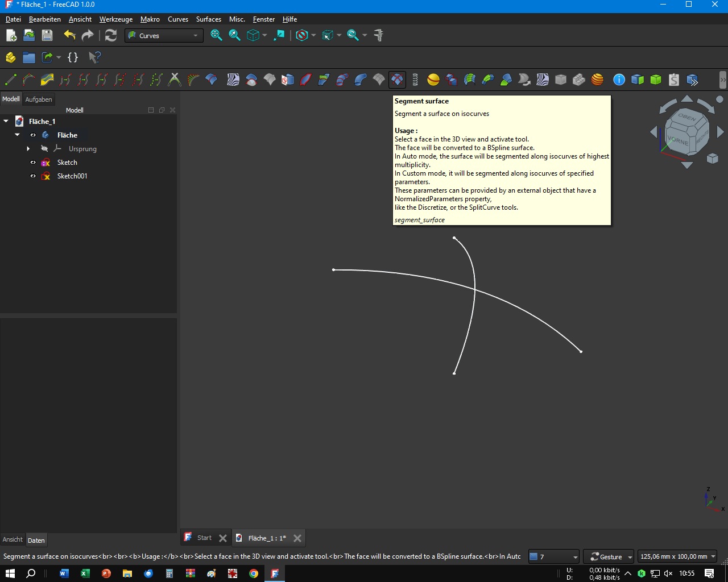Screen dimensions: 728x582
Task: Click the red-outlined leaf shape tool
Action: (306, 80)
